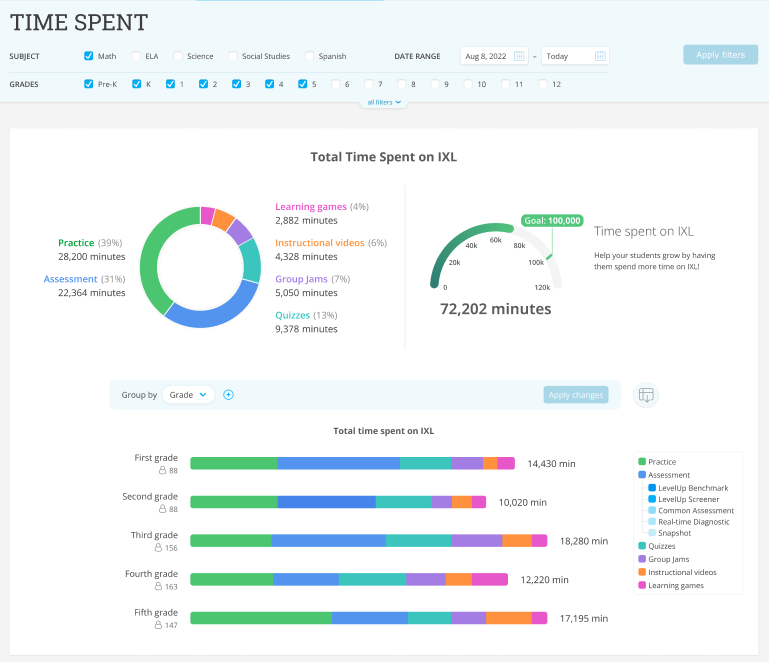Expand the all filters section

point(384,102)
